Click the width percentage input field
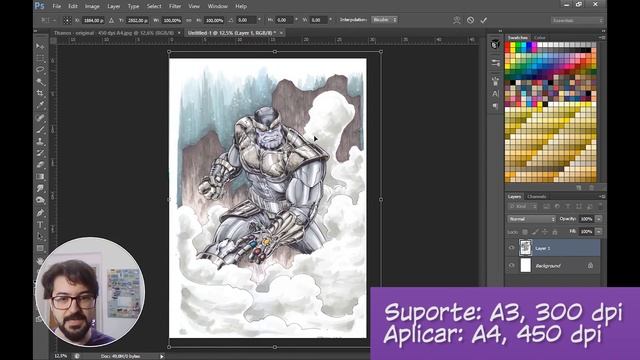The width and height of the screenshot is (640, 360). click(172, 20)
